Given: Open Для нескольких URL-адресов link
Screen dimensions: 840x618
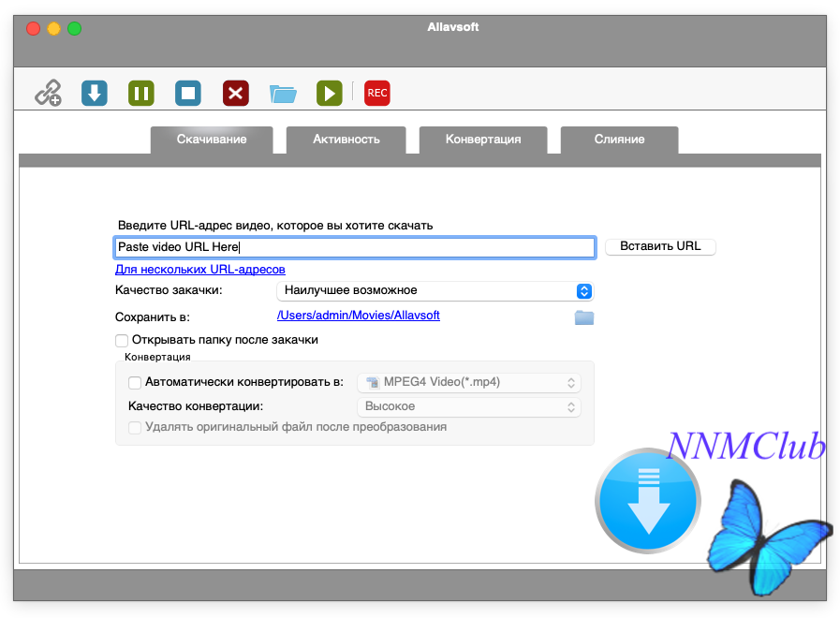Looking at the screenshot, I should click(x=200, y=270).
